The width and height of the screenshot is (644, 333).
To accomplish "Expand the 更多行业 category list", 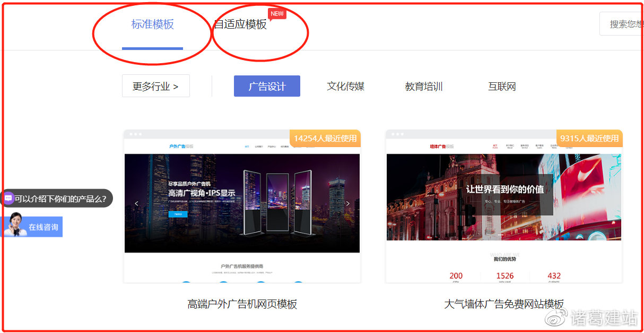I will 155,86.
